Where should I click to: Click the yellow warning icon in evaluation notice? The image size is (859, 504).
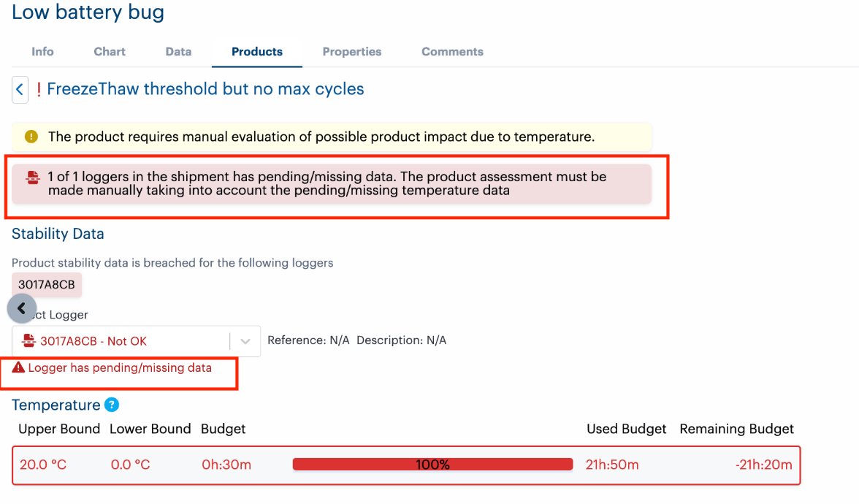pyautogui.click(x=31, y=137)
